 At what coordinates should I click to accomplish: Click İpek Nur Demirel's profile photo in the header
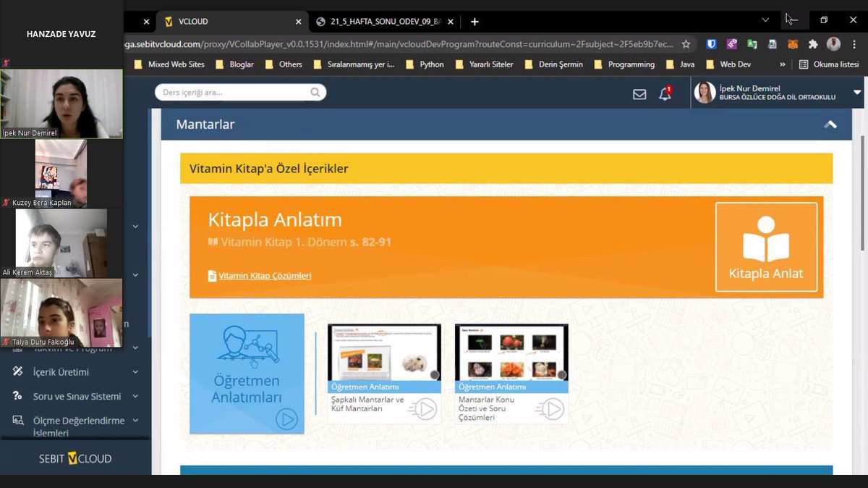(705, 92)
